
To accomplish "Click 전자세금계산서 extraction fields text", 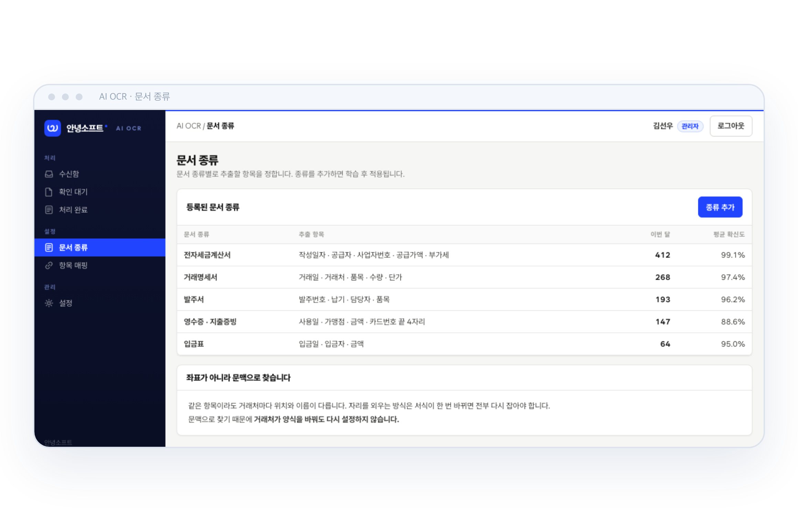I will (x=374, y=255).
